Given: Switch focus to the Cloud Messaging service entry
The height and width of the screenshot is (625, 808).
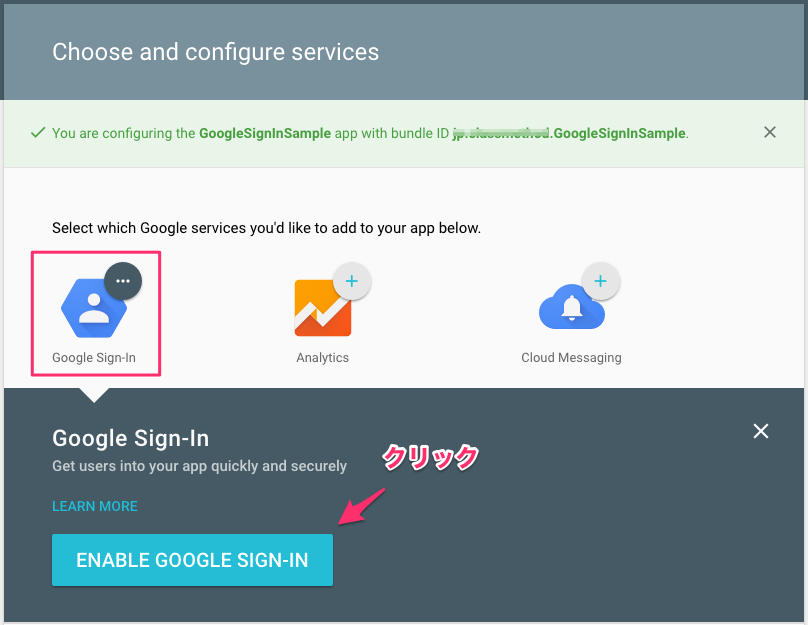Looking at the screenshot, I should point(571,314).
